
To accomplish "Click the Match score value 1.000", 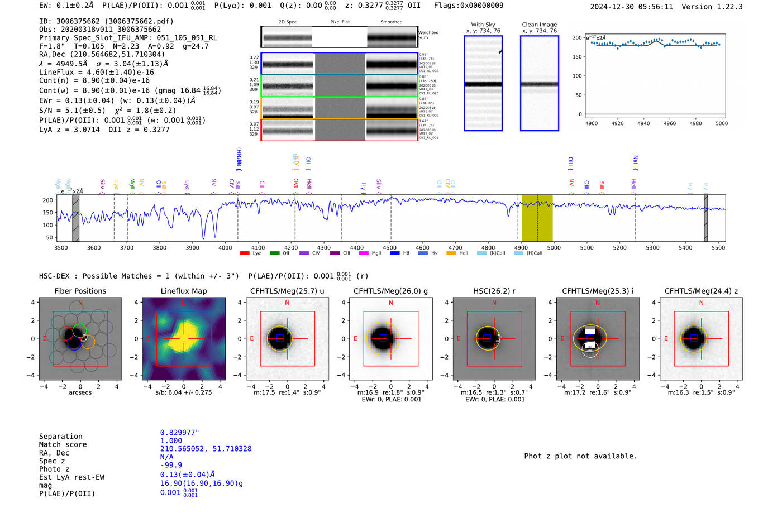I will [x=171, y=440].
